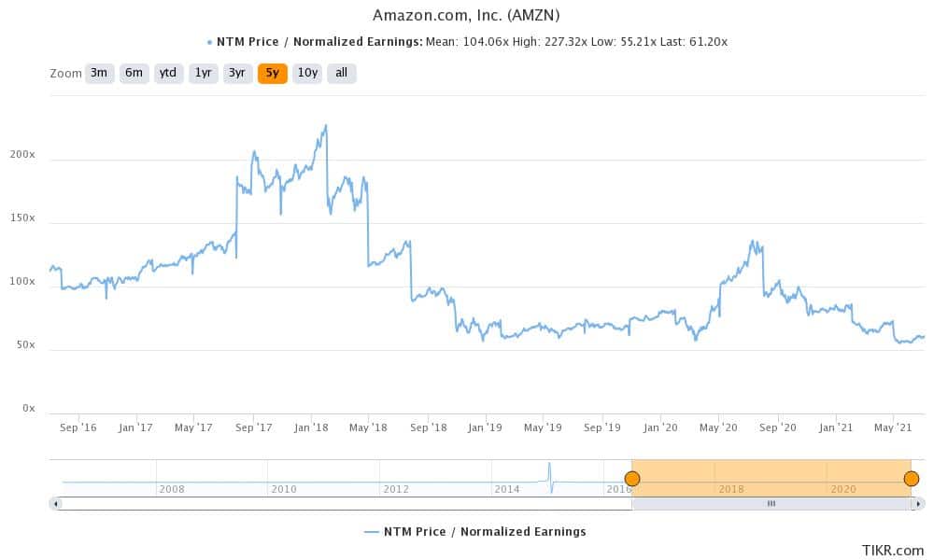The width and height of the screenshot is (934, 560).
Task: Click the left orange range handle
Action: pos(632,477)
